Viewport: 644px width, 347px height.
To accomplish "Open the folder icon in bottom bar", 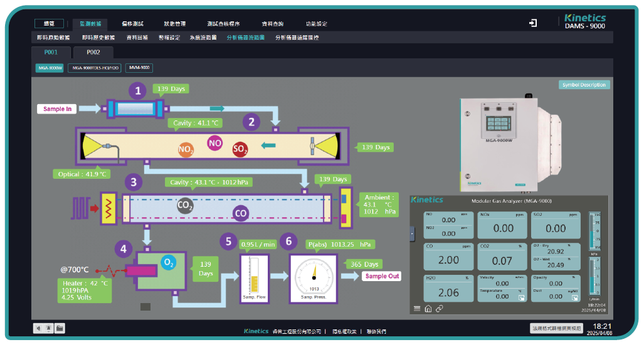I will (x=60, y=328).
